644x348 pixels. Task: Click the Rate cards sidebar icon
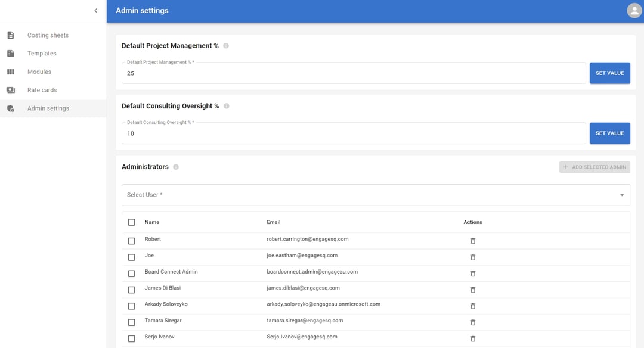pyautogui.click(x=10, y=89)
